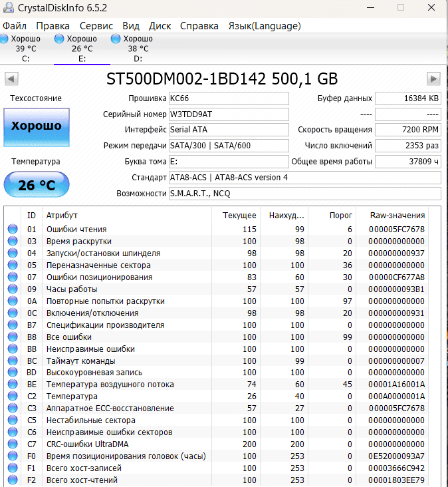The height and width of the screenshot is (487, 448).
Task: Click the 26 °C temperature indicator
Action: (x=36, y=185)
